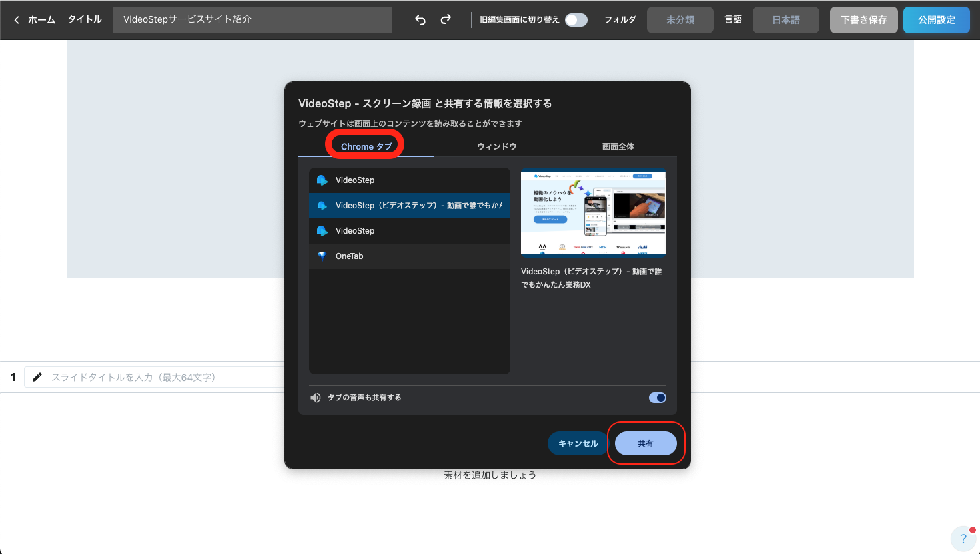Click the OneTab diamond icon

pos(322,256)
